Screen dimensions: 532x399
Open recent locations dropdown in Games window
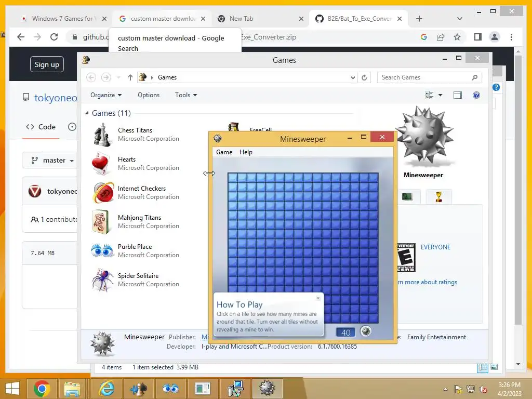click(118, 77)
